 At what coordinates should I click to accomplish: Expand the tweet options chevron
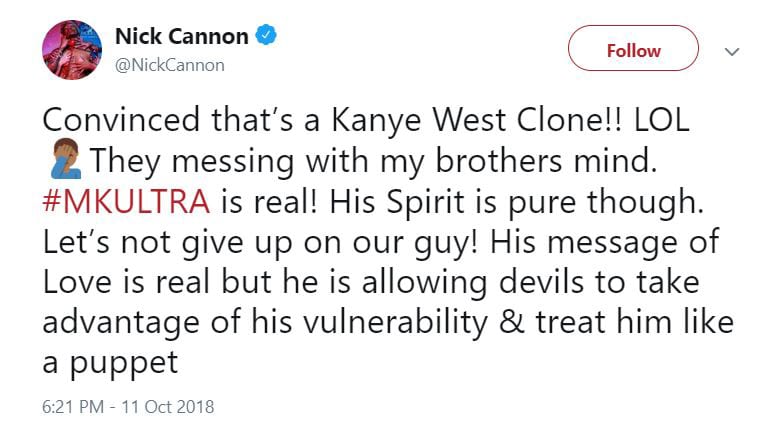click(731, 51)
